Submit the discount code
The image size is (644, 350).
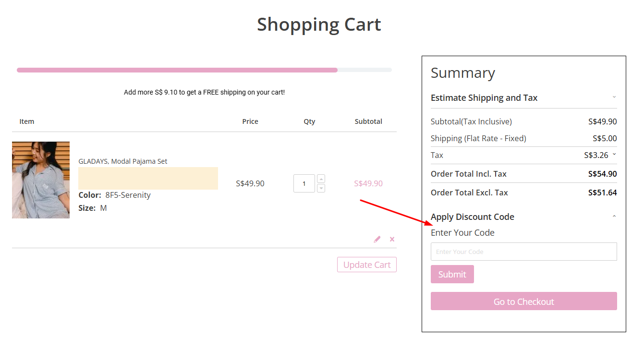452,274
